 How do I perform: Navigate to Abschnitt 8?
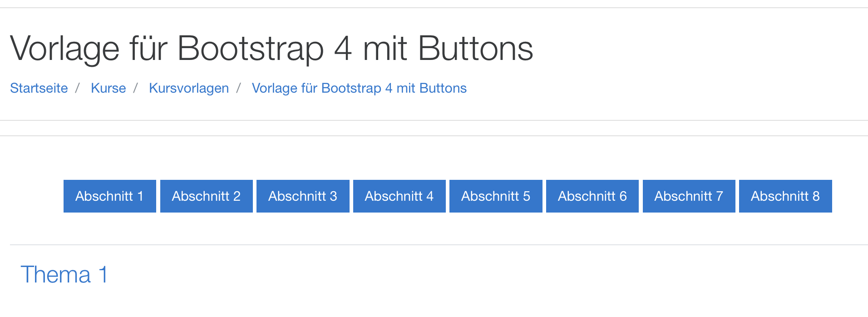785,196
